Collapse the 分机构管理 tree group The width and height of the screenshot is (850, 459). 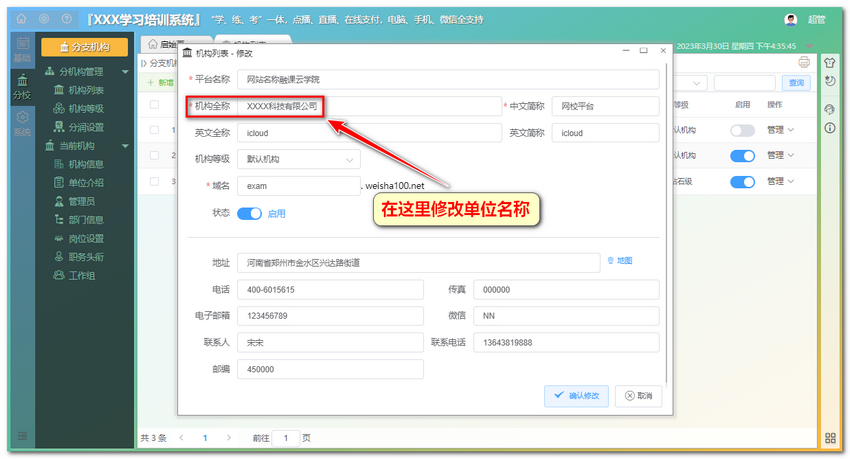[x=125, y=72]
